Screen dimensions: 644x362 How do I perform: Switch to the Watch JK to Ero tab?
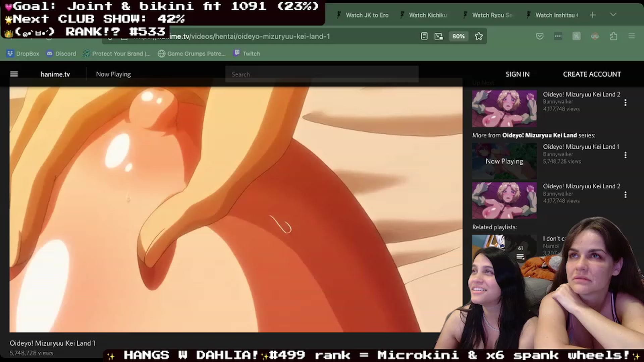(363, 15)
